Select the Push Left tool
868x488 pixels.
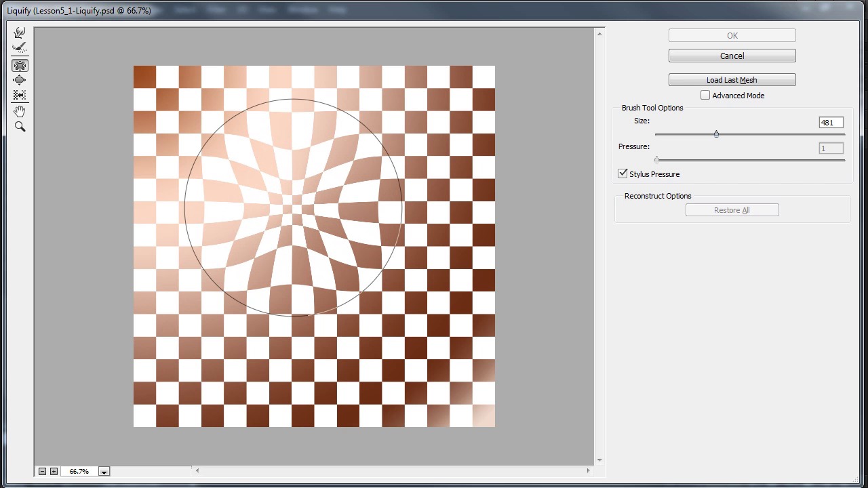pyautogui.click(x=20, y=96)
